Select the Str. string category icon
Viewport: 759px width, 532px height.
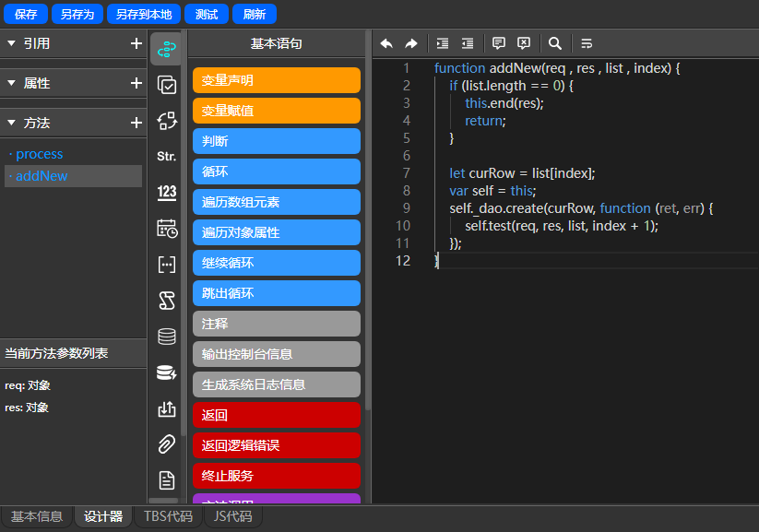pos(167,157)
